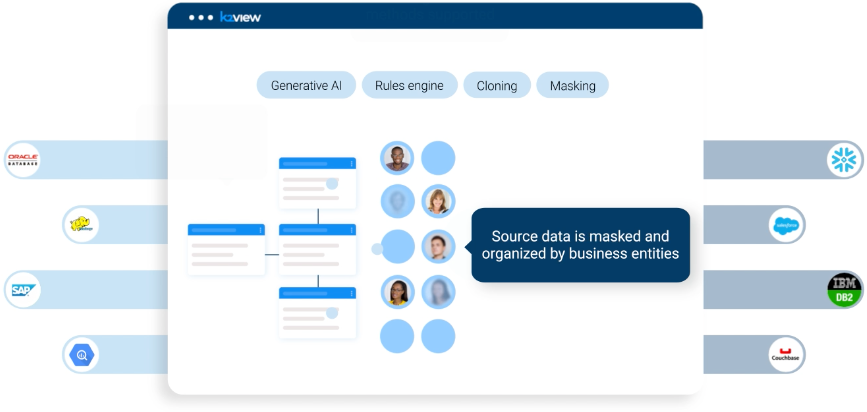Open the three-dot menu on the leftmost table card
The image size is (867, 412).
259,230
